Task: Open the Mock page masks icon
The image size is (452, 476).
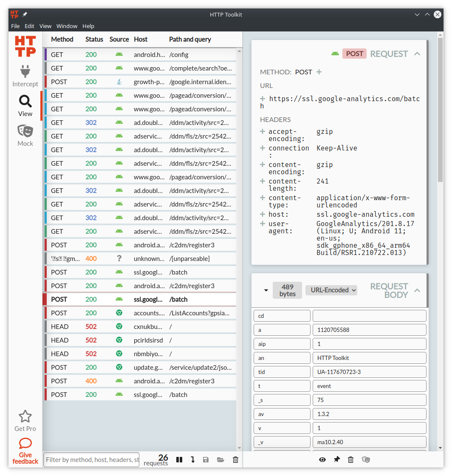Action: pos(25,131)
